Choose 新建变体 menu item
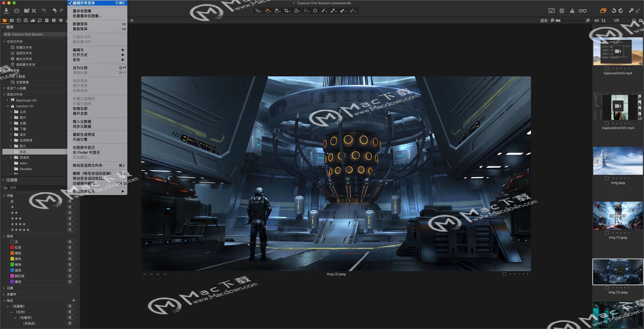Viewport: 644px width, 329px height. point(97,24)
